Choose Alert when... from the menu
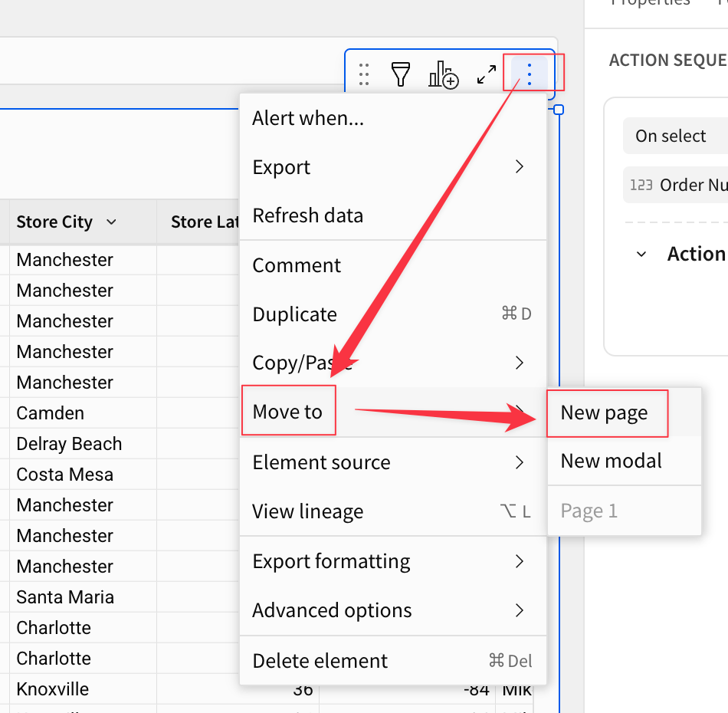The width and height of the screenshot is (728, 713). 393,118
